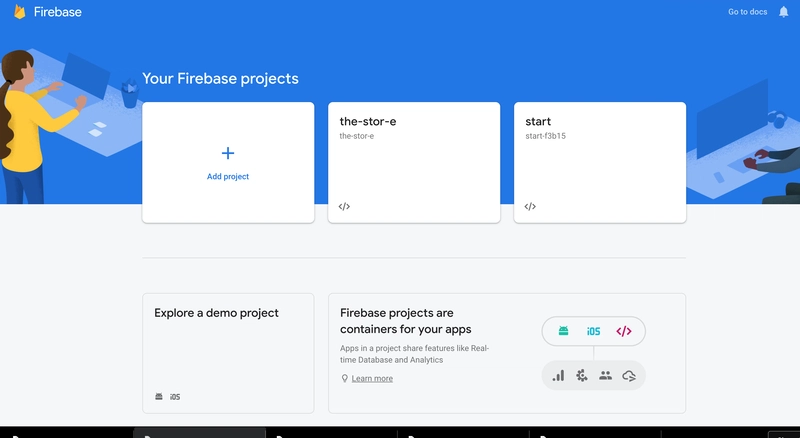Click the web app icon on start card
800x438 pixels.
pyautogui.click(x=530, y=206)
